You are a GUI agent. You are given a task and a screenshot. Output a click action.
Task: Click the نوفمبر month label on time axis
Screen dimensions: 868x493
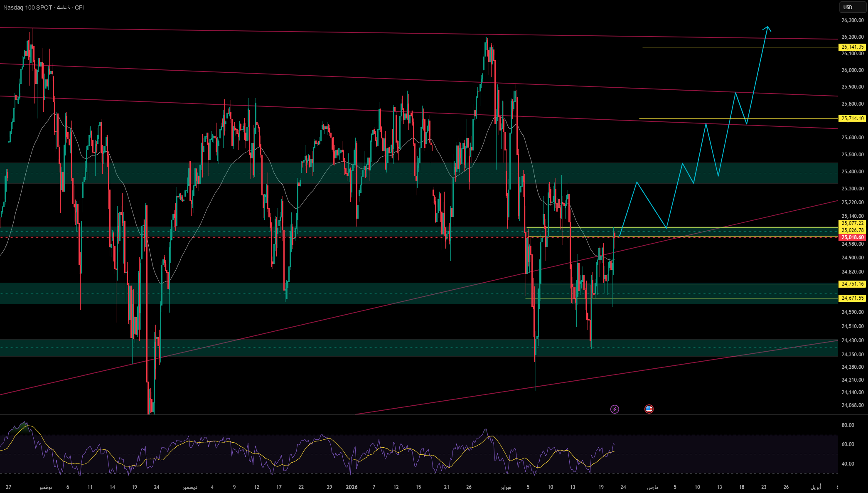pos(46,487)
